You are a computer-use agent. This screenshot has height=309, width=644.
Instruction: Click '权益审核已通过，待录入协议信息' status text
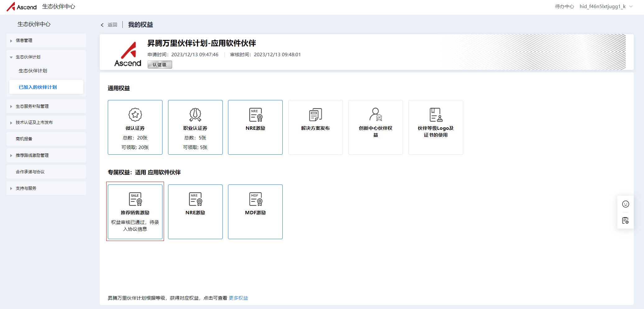coord(135,226)
